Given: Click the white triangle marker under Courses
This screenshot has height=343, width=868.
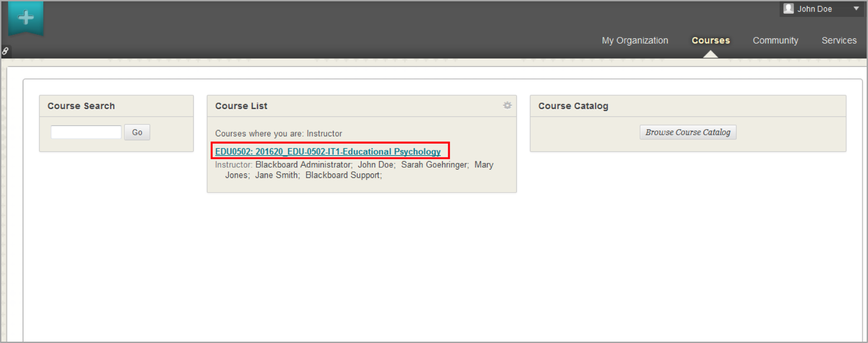Looking at the screenshot, I should [710, 54].
